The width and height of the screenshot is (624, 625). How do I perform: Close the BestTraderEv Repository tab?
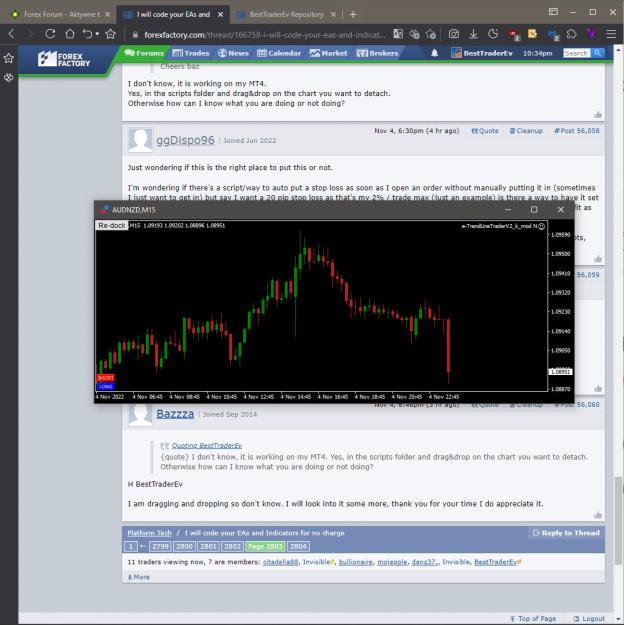(x=333, y=15)
